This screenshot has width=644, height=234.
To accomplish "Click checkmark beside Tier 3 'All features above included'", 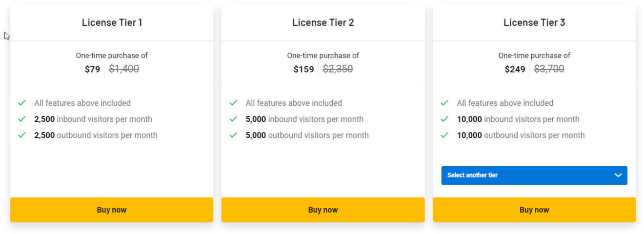I will 444,103.
